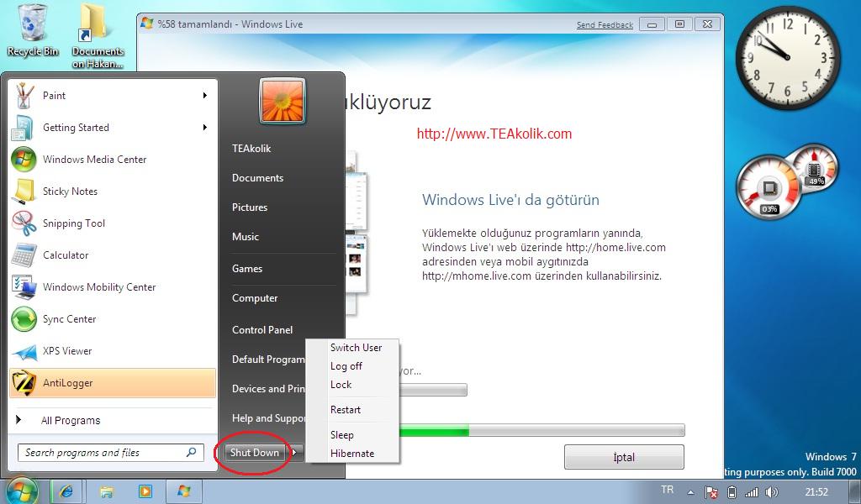Open Windows Explorer folder in taskbar
This screenshot has width=861, height=504.
[x=107, y=491]
